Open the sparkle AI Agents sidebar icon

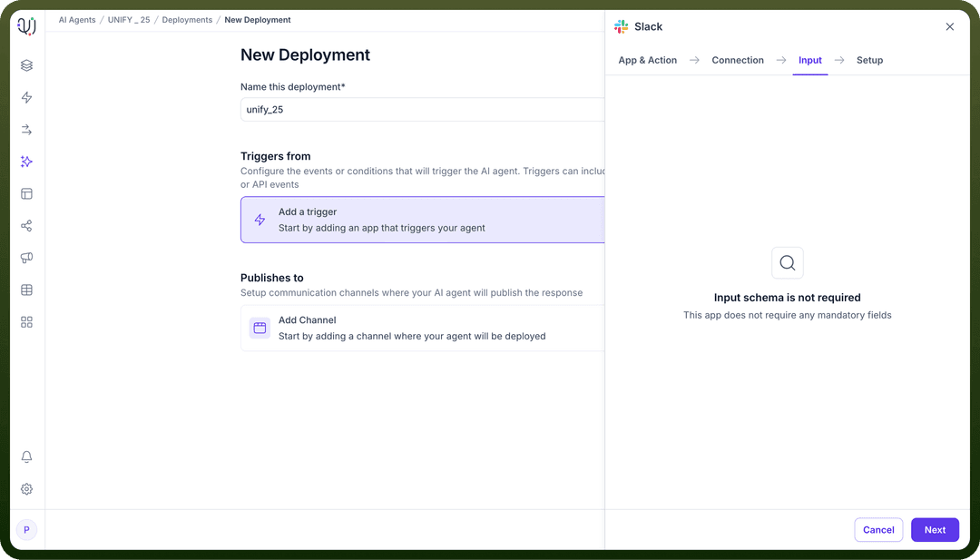pyautogui.click(x=26, y=162)
